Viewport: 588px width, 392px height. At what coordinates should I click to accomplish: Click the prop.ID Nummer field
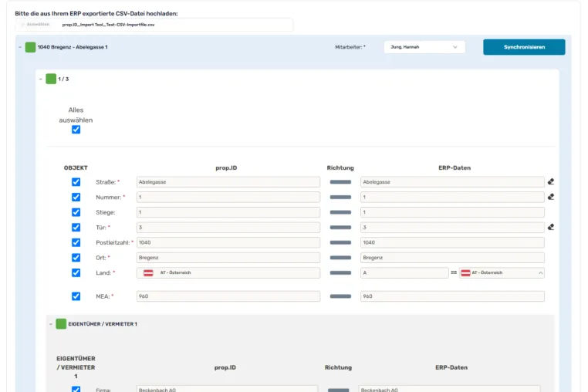tap(228, 197)
